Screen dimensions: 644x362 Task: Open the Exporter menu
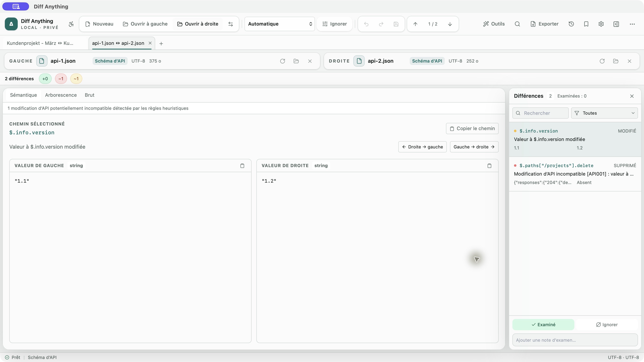coord(544,24)
